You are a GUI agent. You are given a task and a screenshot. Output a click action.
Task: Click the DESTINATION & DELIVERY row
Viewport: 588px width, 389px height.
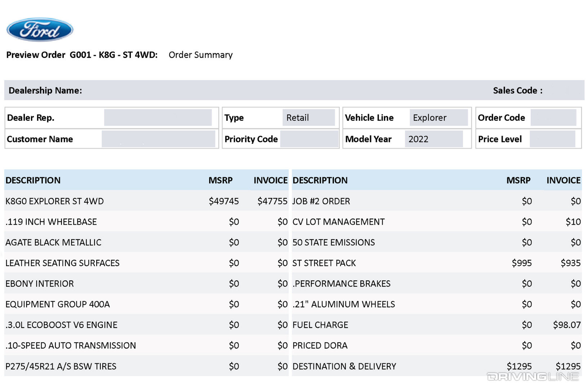[x=344, y=366]
